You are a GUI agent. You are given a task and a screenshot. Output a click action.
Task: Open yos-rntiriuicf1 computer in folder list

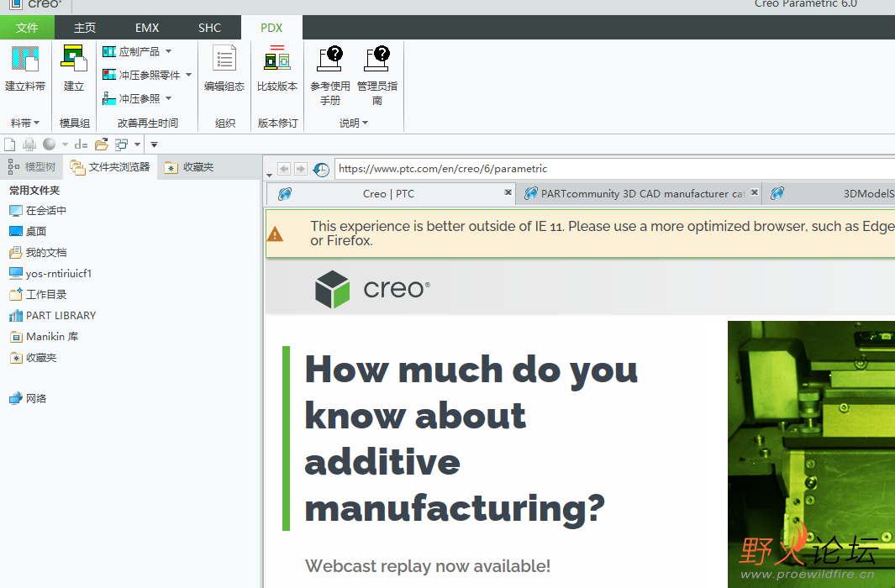pyautogui.click(x=50, y=274)
